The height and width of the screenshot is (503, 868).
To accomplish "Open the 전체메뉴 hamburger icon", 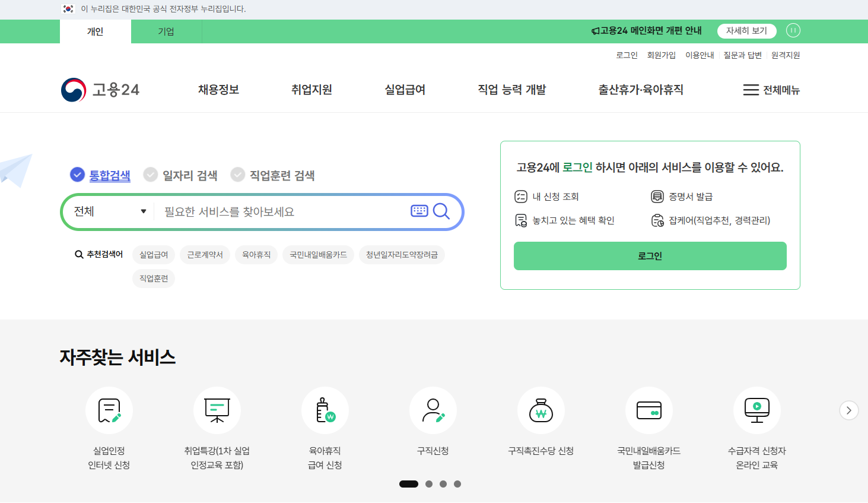I will 751,90.
